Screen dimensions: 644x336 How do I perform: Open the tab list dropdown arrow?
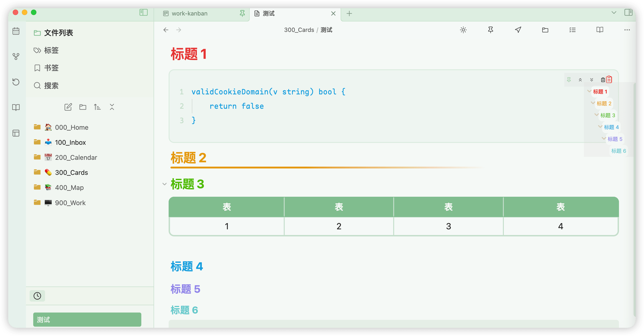pyautogui.click(x=614, y=13)
